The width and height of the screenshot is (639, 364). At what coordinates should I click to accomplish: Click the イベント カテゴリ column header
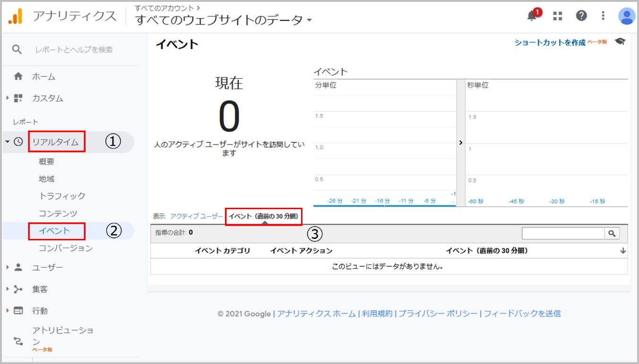coord(223,251)
